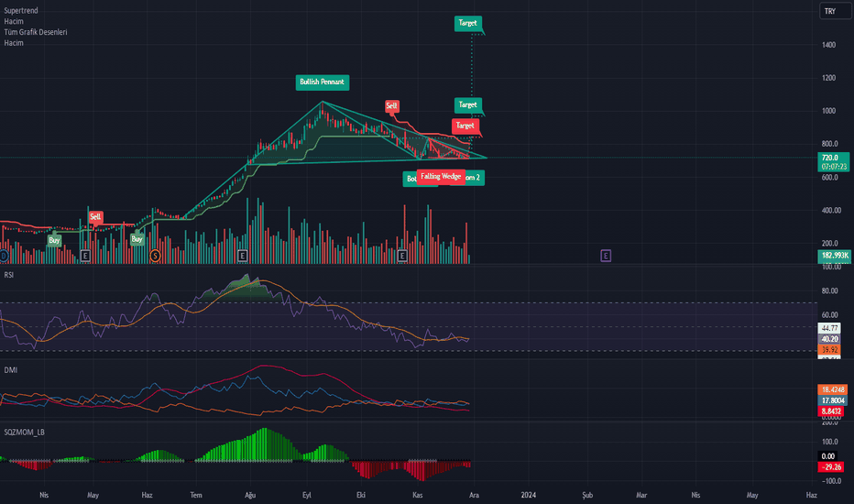Screen dimensions: 854x504
Task: Click the orange split S marker
Action: click(155, 256)
